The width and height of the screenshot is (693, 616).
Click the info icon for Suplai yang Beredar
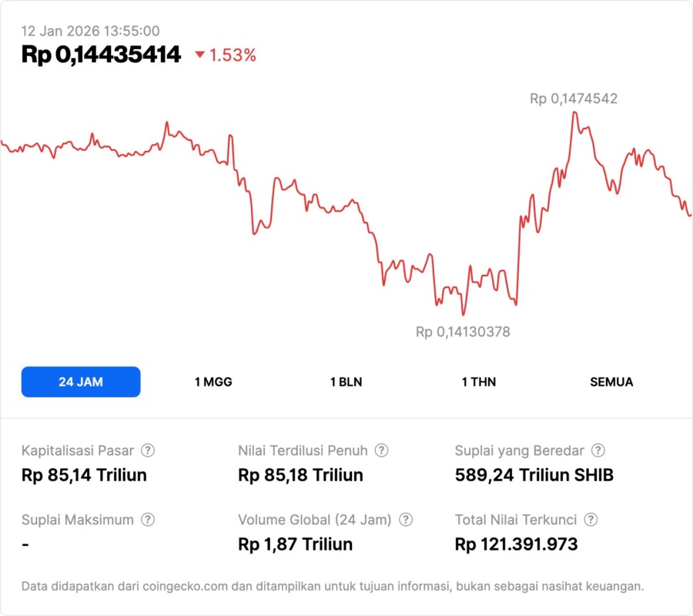(x=598, y=450)
